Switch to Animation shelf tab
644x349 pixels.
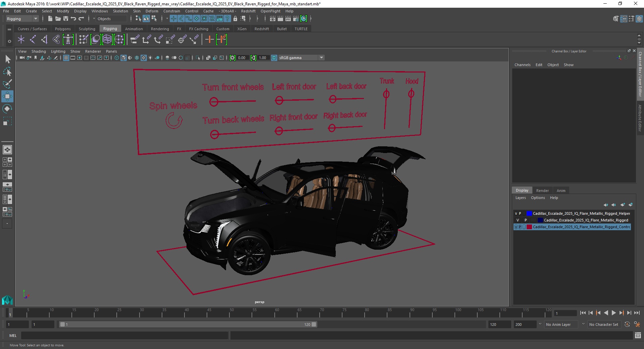[134, 29]
